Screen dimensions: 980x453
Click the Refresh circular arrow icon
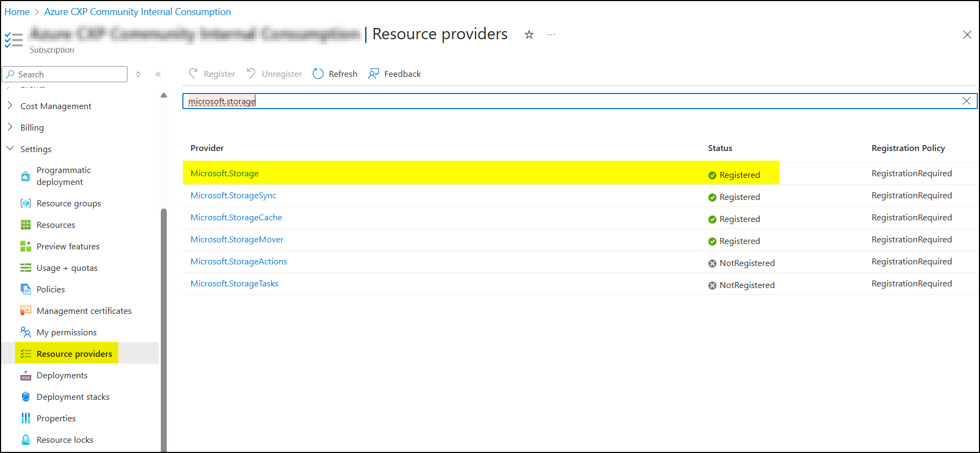(318, 74)
